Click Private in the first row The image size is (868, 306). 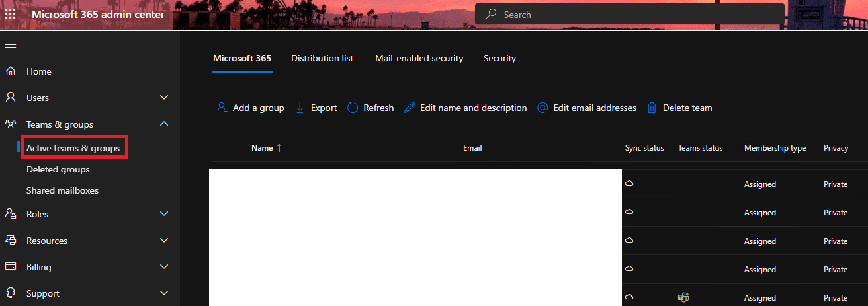[x=836, y=184]
